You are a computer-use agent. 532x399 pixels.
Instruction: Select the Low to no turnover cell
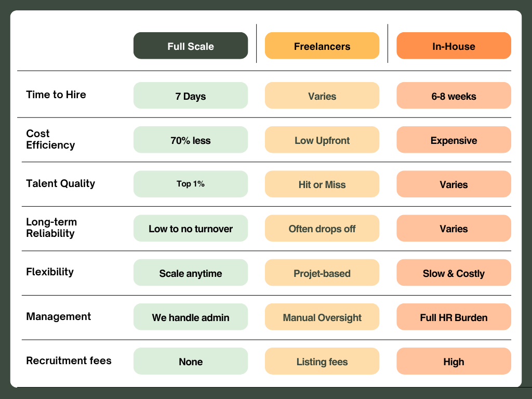click(x=191, y=229)
